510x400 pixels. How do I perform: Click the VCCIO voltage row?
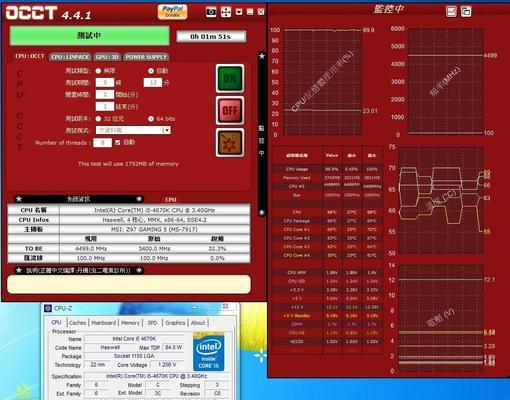coord(327,341)
